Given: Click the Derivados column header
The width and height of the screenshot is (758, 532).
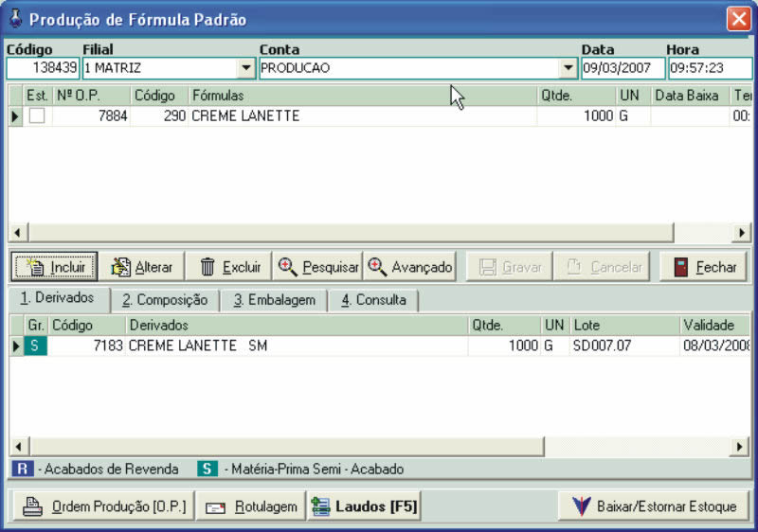Looking at the screenshot, I should click(297, 326).
